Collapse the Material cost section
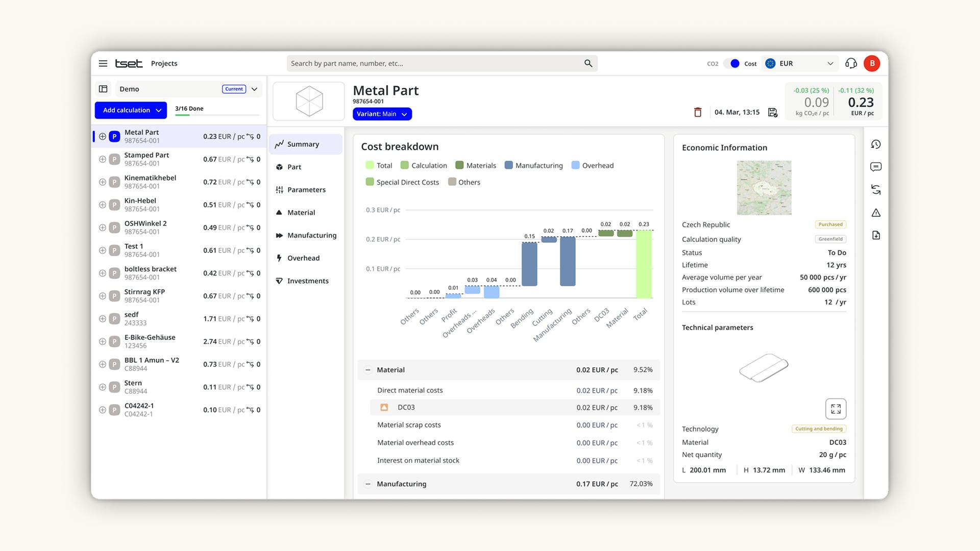 (x=368, y=370)
